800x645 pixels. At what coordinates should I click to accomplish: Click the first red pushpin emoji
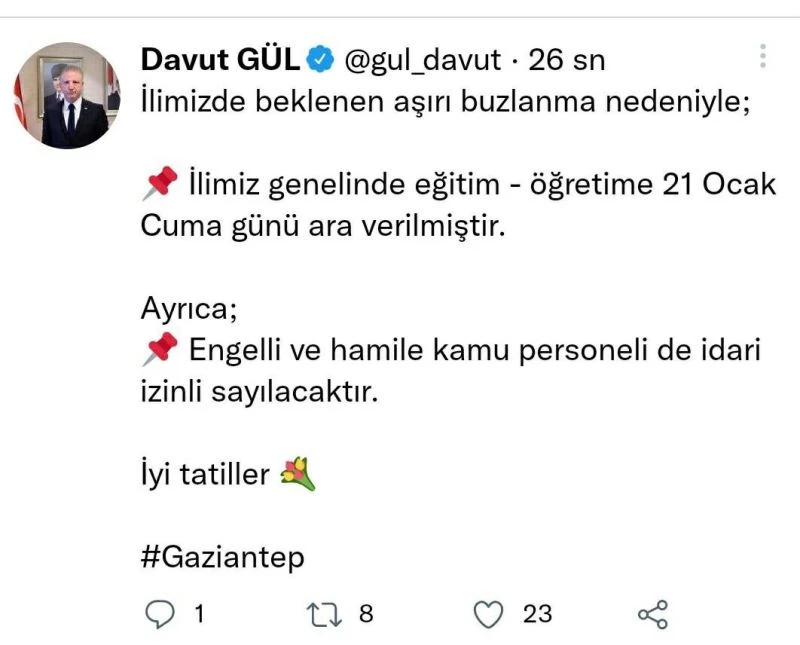pyautogui.click(x=160, y=183)
